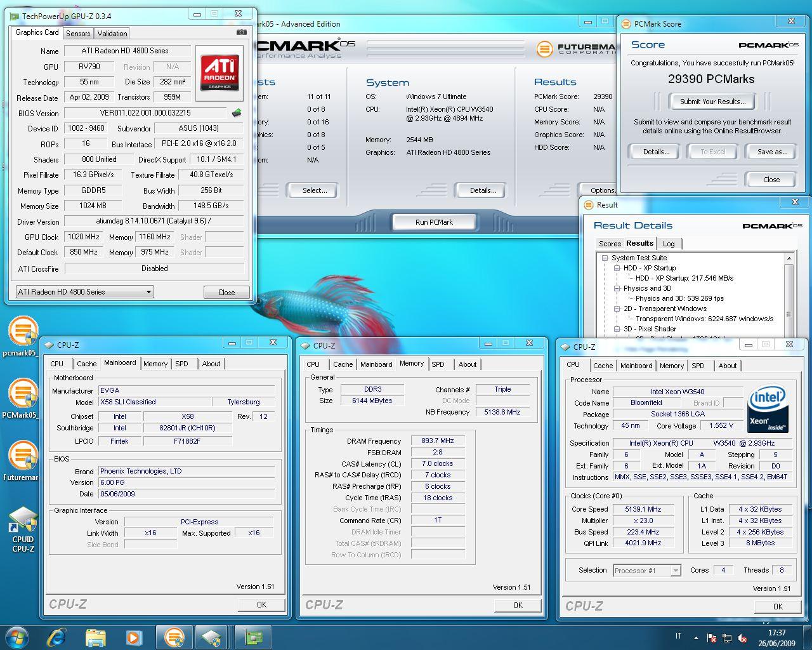Switch to GPU-Z Validation tab
This screenshot has width=812, height=650.
pos(112,33)
